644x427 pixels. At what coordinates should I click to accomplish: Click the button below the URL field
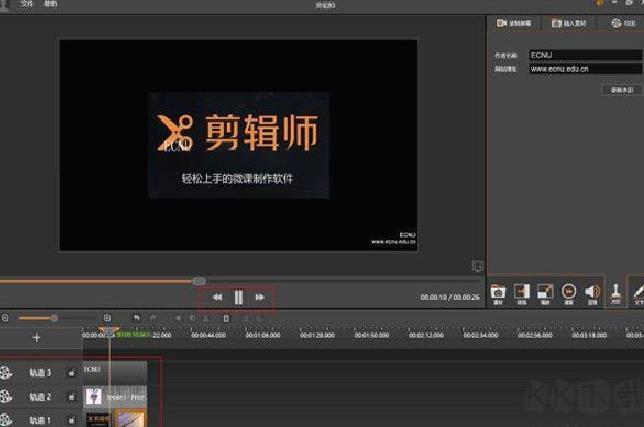(x=621, y=90)
